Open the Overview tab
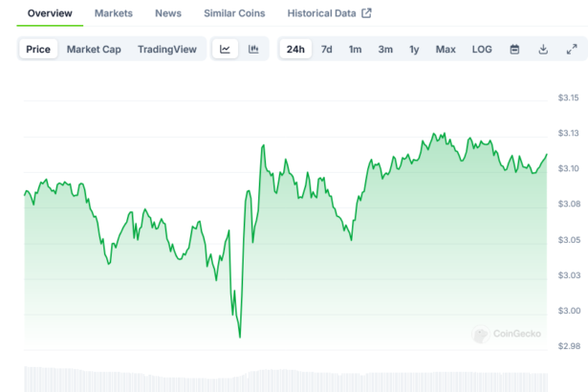The width and height of the screenshot is (588, 392). (50, 13)
